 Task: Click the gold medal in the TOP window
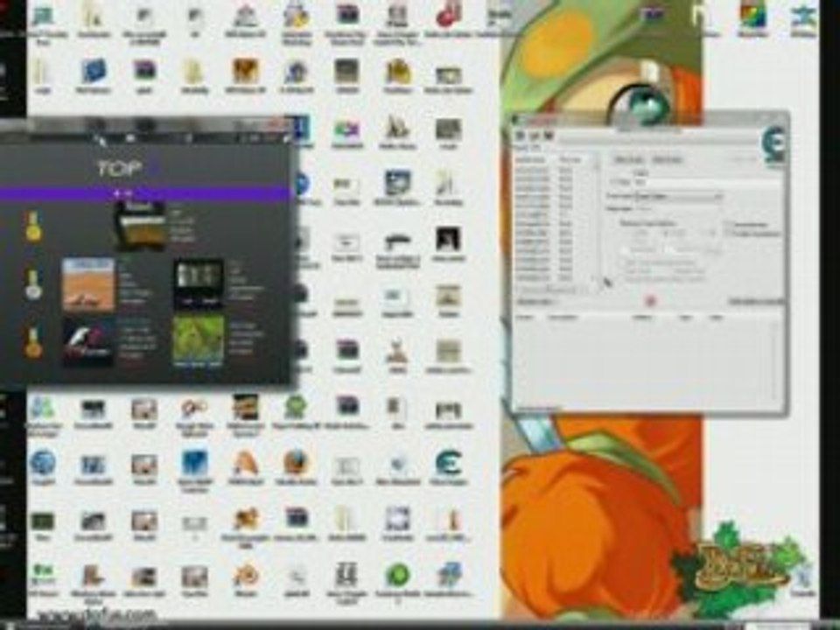click(33, 226)
